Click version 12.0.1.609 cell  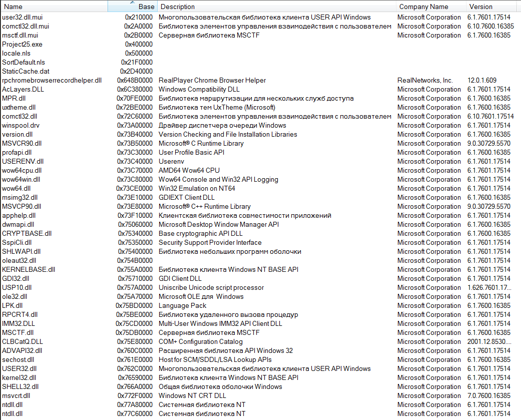(482, 80)
